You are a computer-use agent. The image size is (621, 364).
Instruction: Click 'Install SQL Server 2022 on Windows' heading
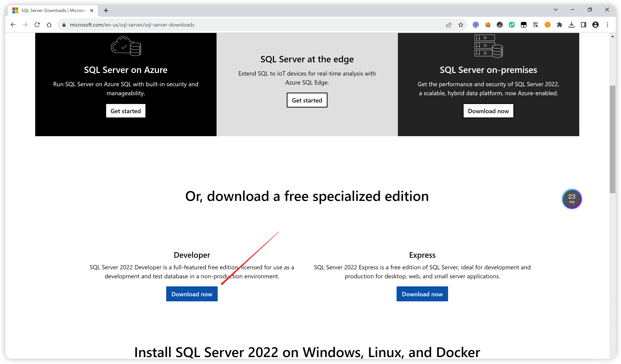point(307,352)
